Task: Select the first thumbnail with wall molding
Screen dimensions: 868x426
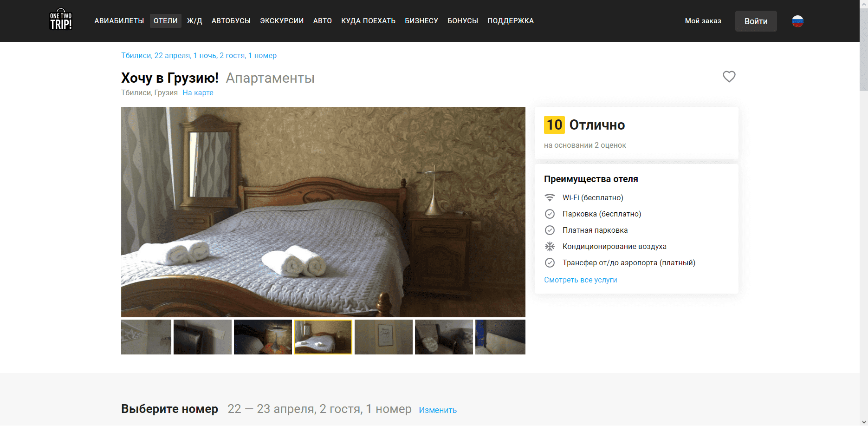Action: pos(146,337)
